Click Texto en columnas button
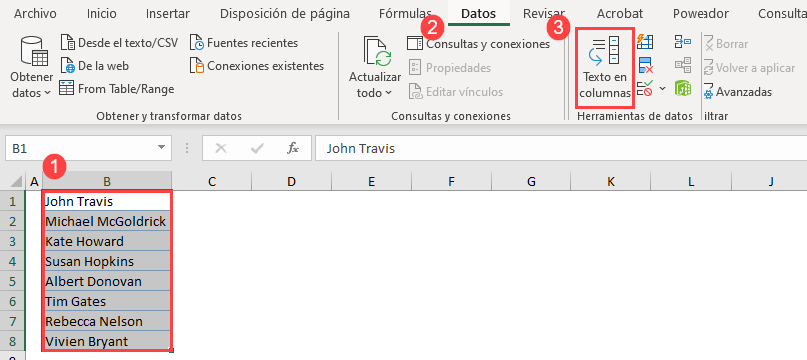 [x=605, y=68]
